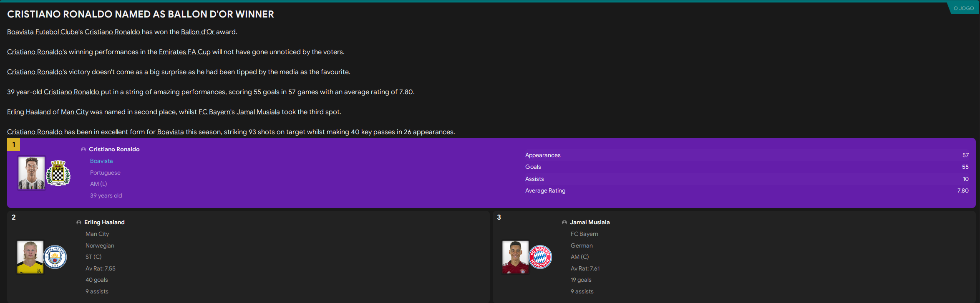Click the 'Portuguese' nationality text
Screen dimensions: 980x303
tap(105, 173)
